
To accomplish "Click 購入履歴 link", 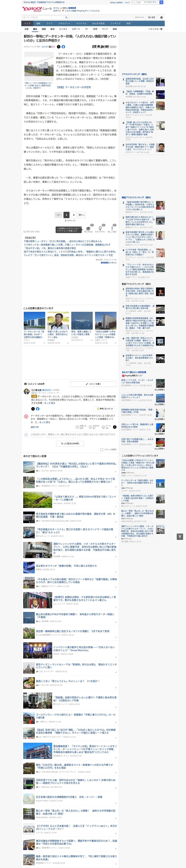I will click(x=152, y=18).
